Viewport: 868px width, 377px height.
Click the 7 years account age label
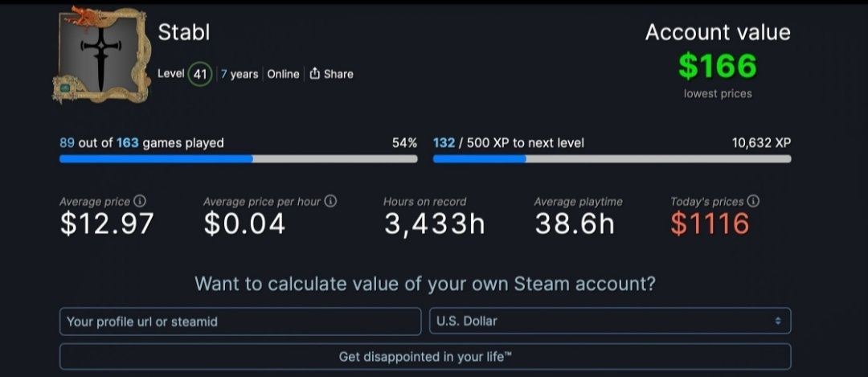[240, 74]
